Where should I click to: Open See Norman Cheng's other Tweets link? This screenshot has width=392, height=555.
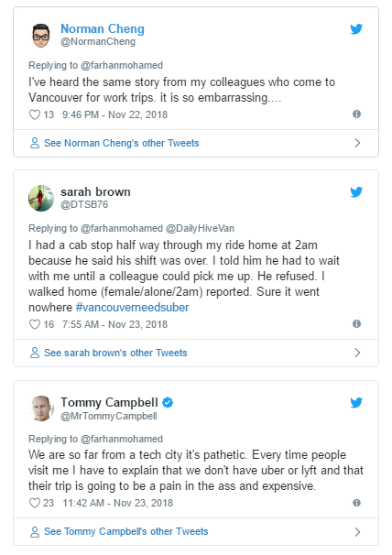point(122,143)
